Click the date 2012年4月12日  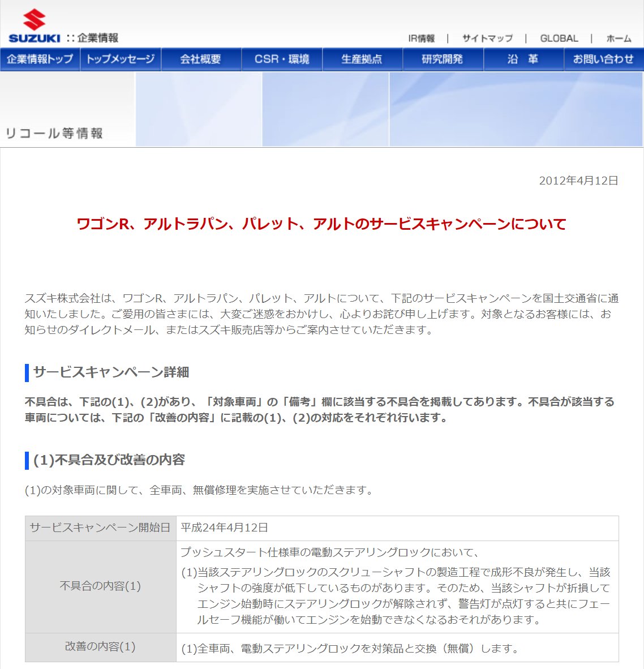(x=579, y=181)
